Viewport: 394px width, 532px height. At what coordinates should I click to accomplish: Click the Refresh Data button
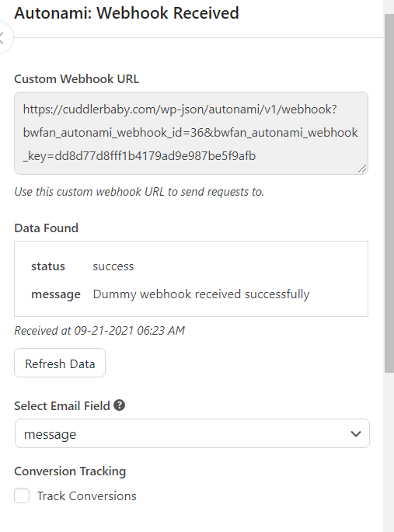(x=60, y=363)
